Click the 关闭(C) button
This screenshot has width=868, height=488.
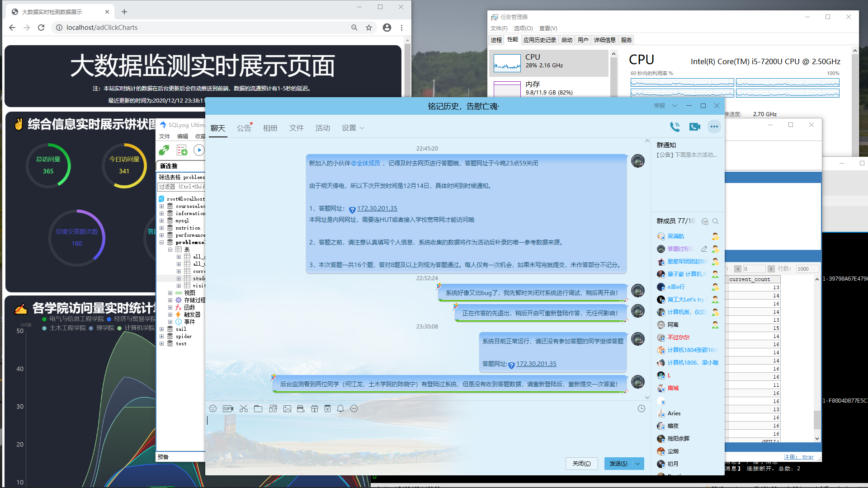click(x=581, y=464)
